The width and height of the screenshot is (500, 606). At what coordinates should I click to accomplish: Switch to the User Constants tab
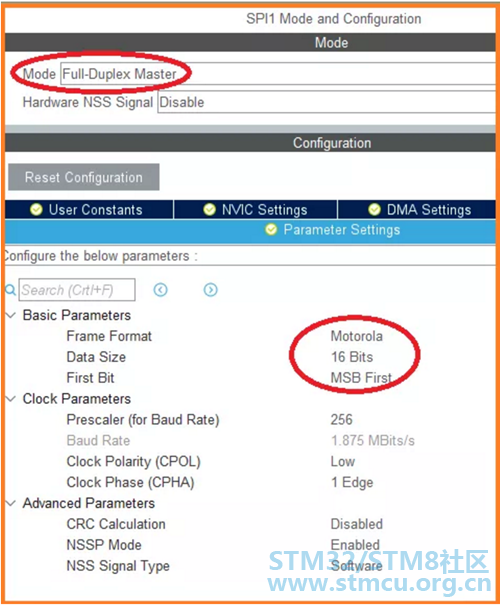89,209
